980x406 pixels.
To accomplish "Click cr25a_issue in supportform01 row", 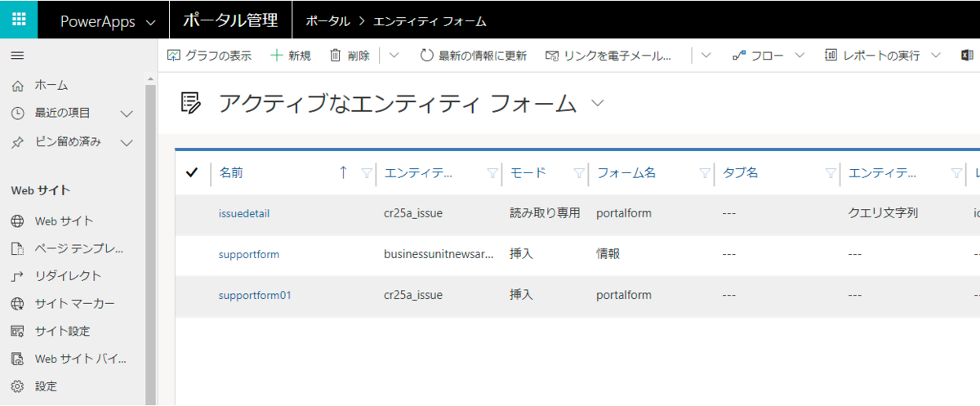I will tap(413, 295).
